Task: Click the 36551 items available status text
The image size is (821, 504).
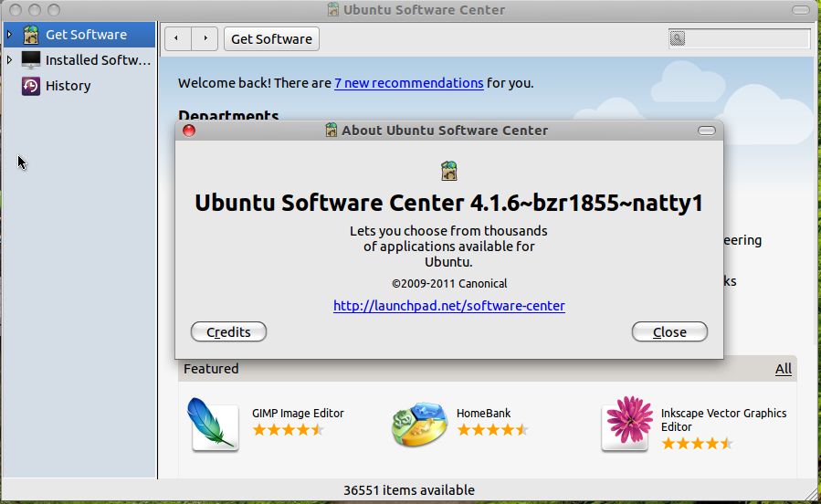Action: click(x=409, y=490)
